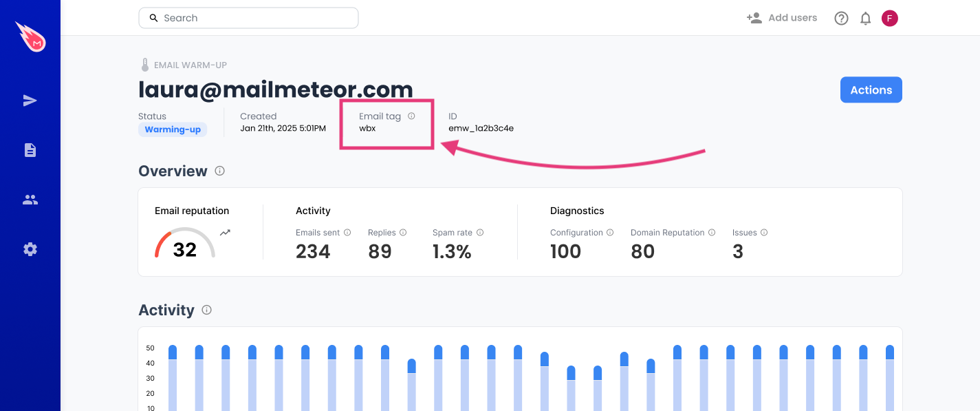Image resolution: width=980 pixels, height=411 pixels.
Task: Open the Templates document sidebar icon
Action: [x=30, y=150]
